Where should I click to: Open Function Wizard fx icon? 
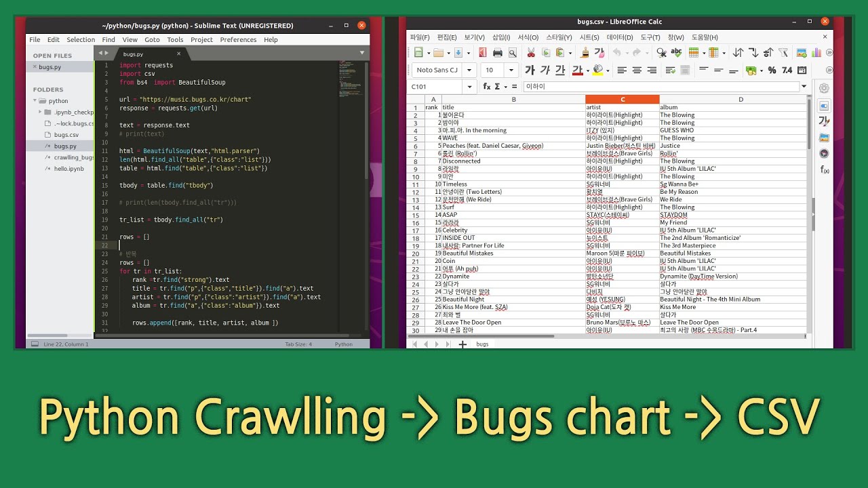click(x=486, y=87)
